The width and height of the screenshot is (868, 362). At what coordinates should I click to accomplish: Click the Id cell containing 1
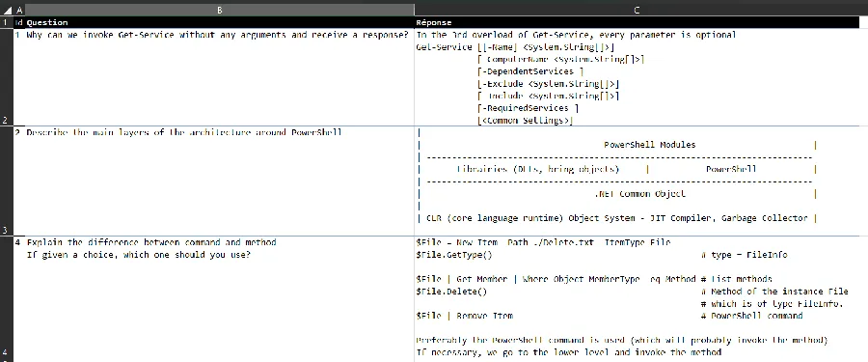pyautogui.click(x=19, y=77)
